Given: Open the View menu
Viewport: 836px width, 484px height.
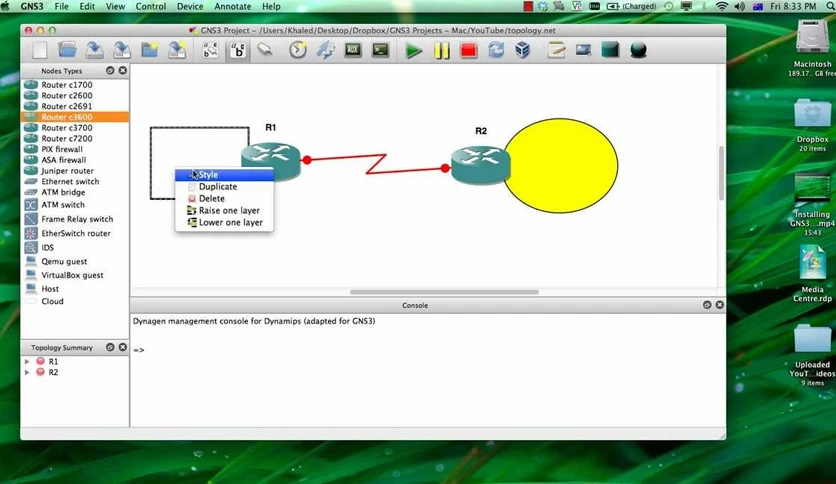Looking at the screenshot, I should coord(115,6).
